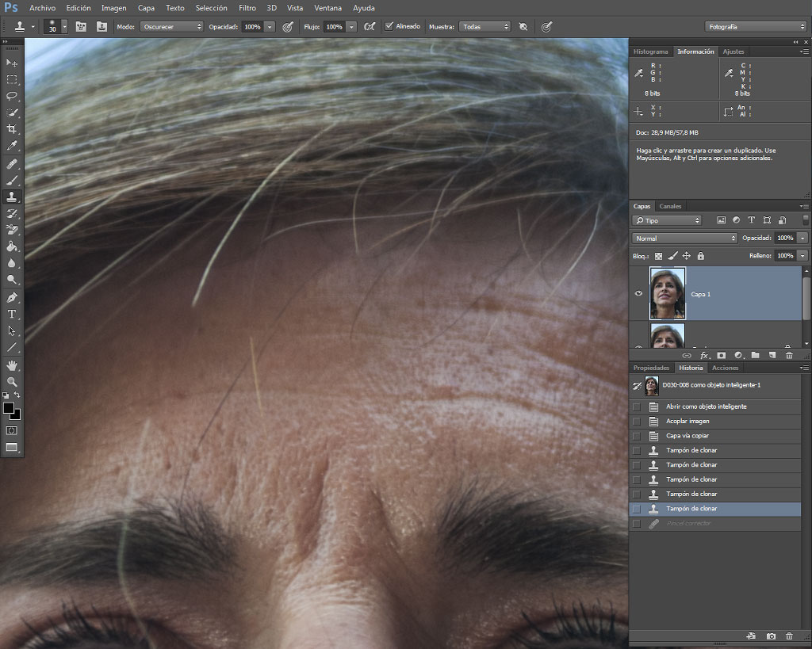
Task: Open the Muestra Todas dropdown
Action: point(485,26)
